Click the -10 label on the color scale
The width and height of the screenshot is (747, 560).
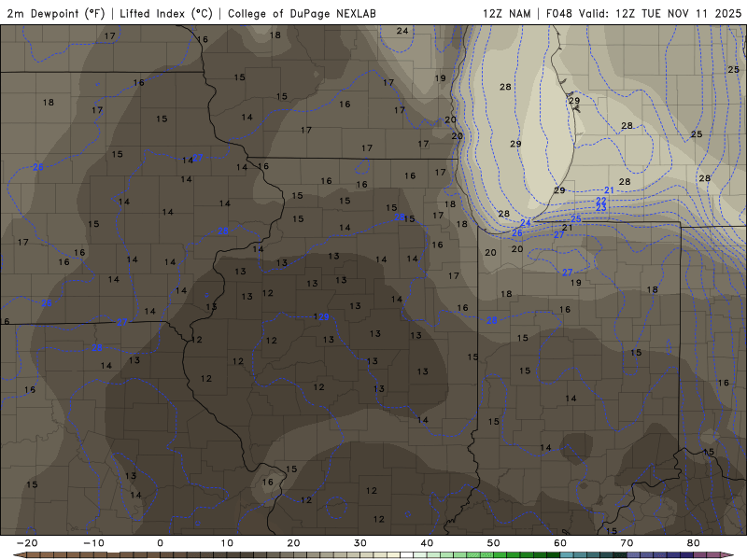(93, 543)
